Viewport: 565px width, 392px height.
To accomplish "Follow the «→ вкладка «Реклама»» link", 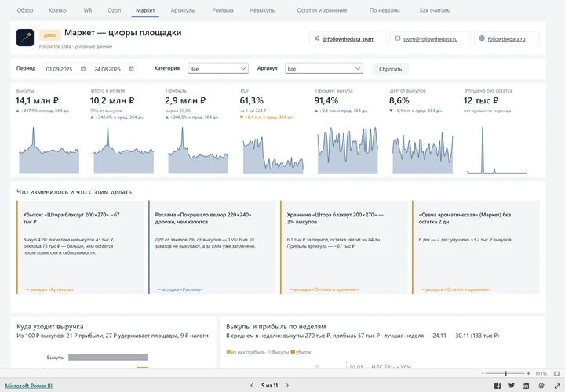I will pos(180,289).
